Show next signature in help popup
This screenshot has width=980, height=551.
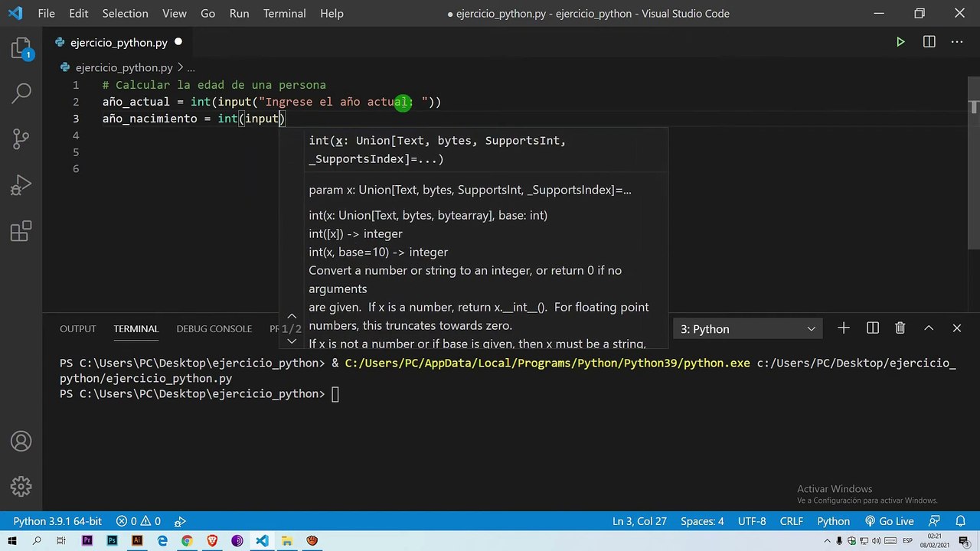[292, 341]
